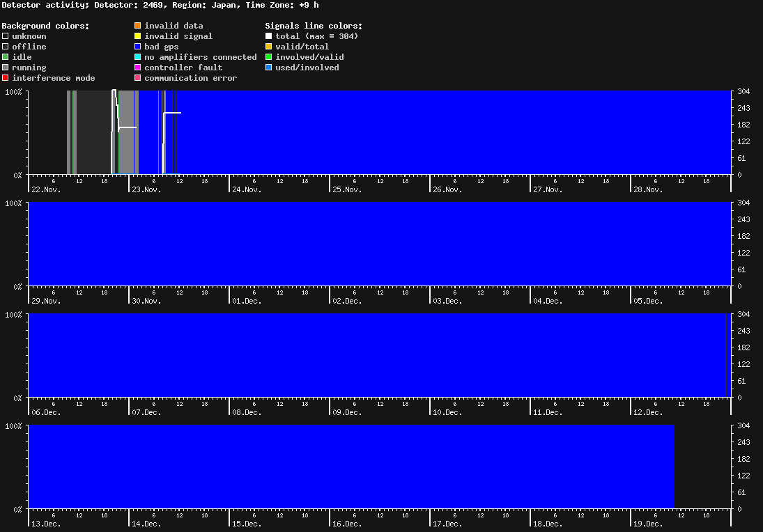Click the blue bad gps legend swatch
Image resolution: width=763 pixels, height=532 pixels.
click(138, 47)
